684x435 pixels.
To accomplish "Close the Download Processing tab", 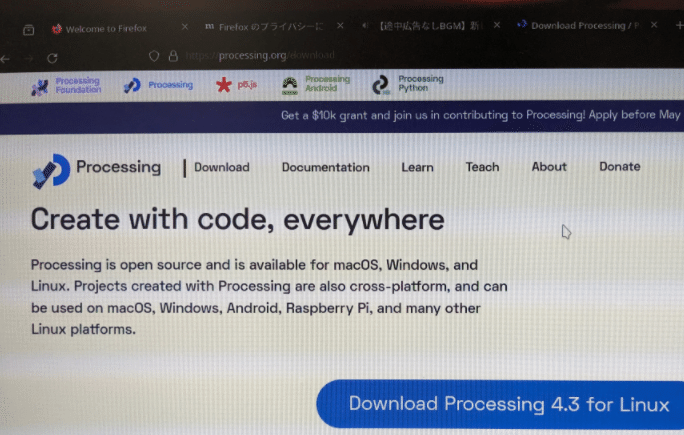I will [x=654, y=25].
